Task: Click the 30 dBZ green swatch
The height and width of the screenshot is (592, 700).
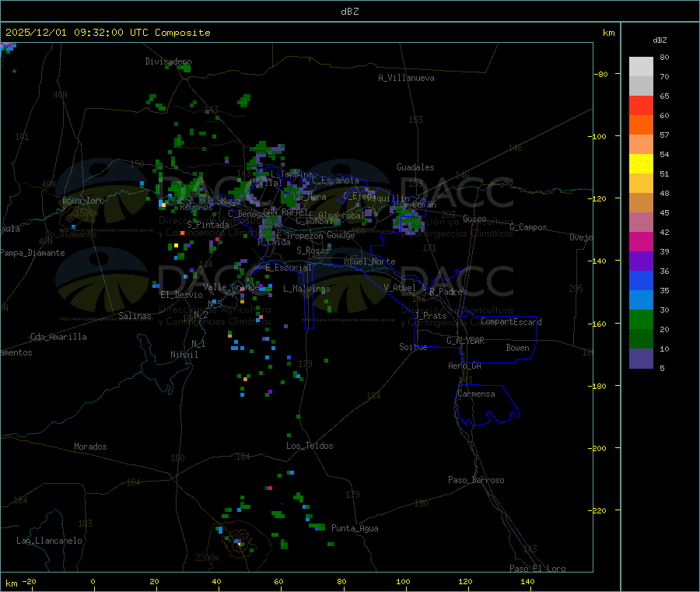Action: click(x=641, y=319)
